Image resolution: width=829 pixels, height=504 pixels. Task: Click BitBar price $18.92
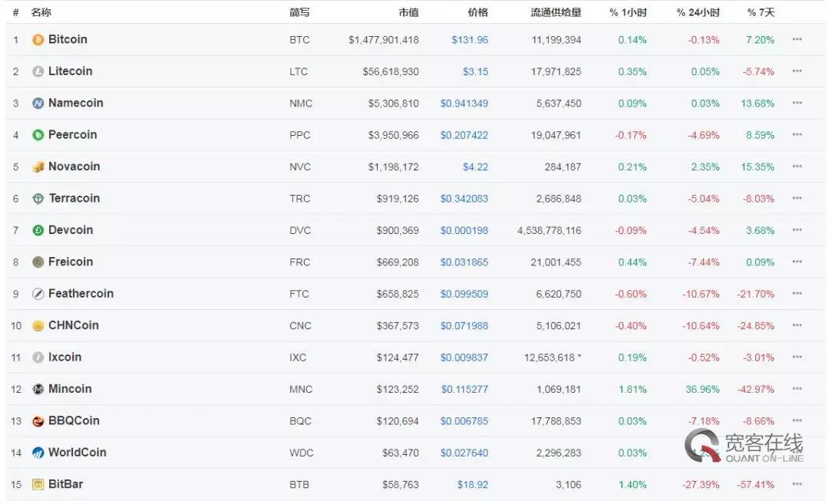(473, 485)
